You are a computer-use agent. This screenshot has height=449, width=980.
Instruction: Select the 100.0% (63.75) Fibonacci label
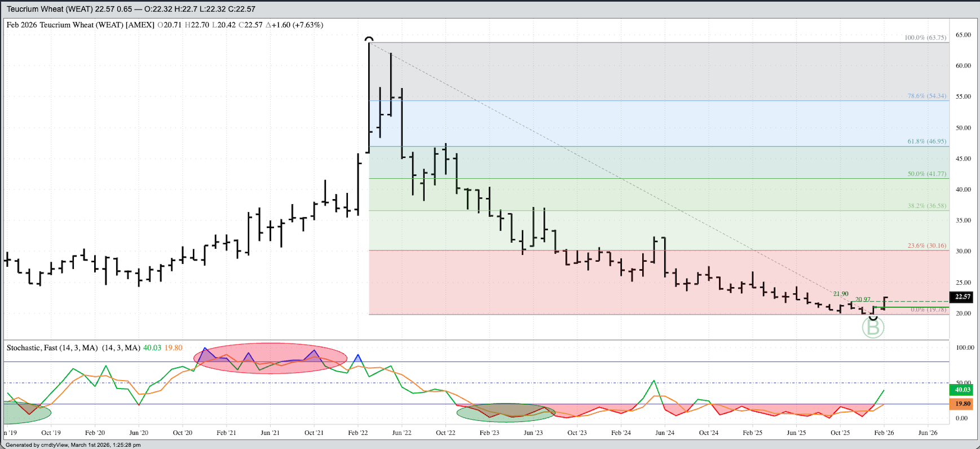point(925,38)
